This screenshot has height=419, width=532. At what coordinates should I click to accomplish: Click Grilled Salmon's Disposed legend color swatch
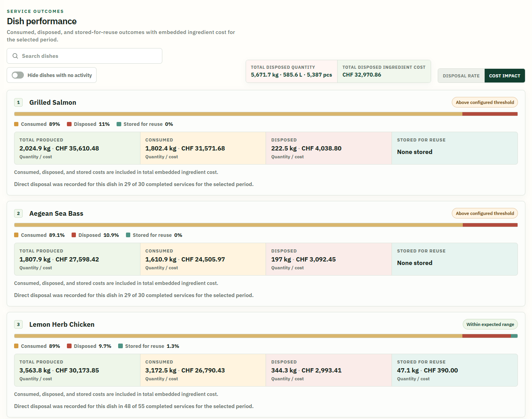coord(69,124)
